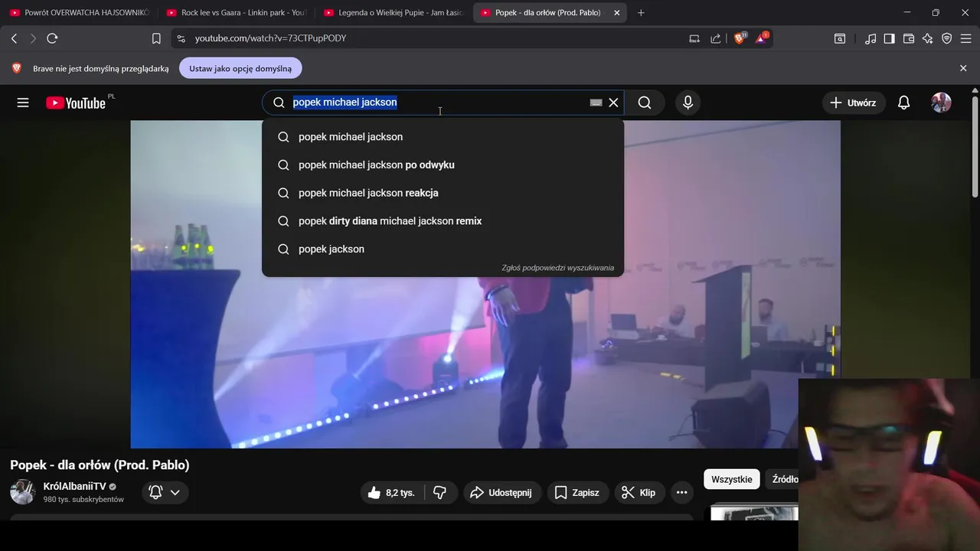Select the Źródło filter chip

(x=784, y=479)
